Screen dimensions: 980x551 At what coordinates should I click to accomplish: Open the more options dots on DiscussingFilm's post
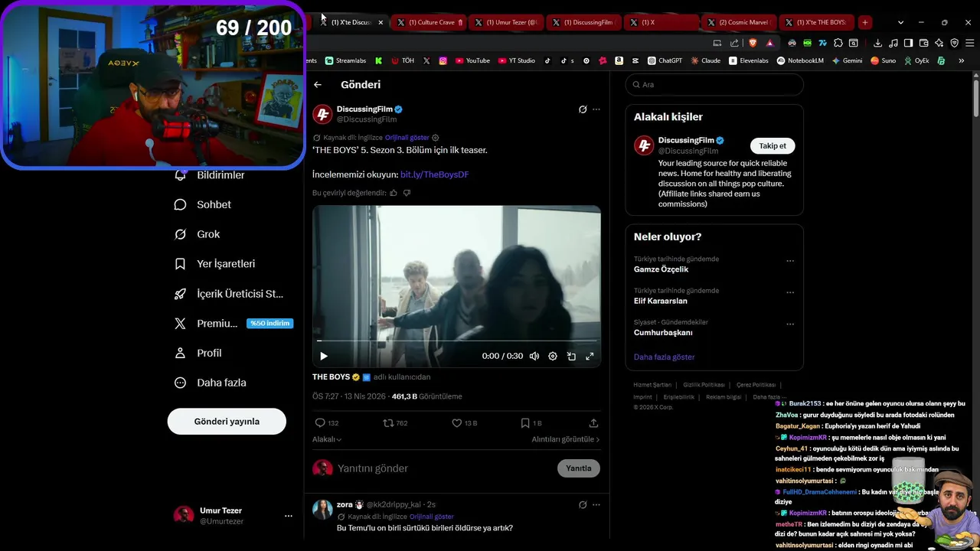point(596,109)
